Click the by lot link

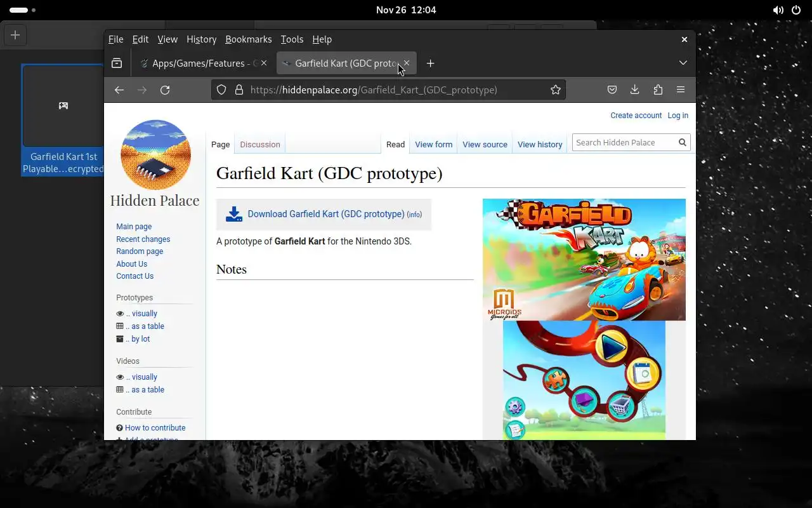point(138,339)
